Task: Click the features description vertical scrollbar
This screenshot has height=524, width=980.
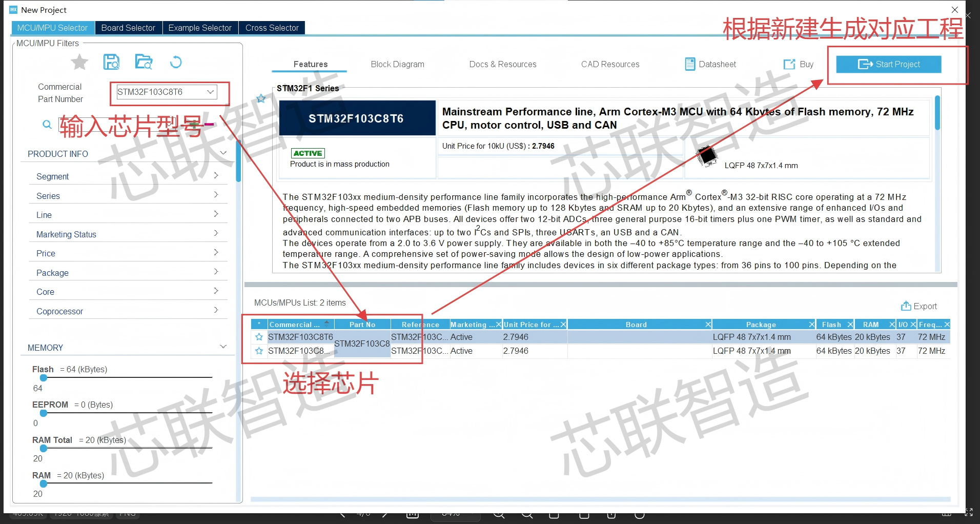Action: point(937,112)
